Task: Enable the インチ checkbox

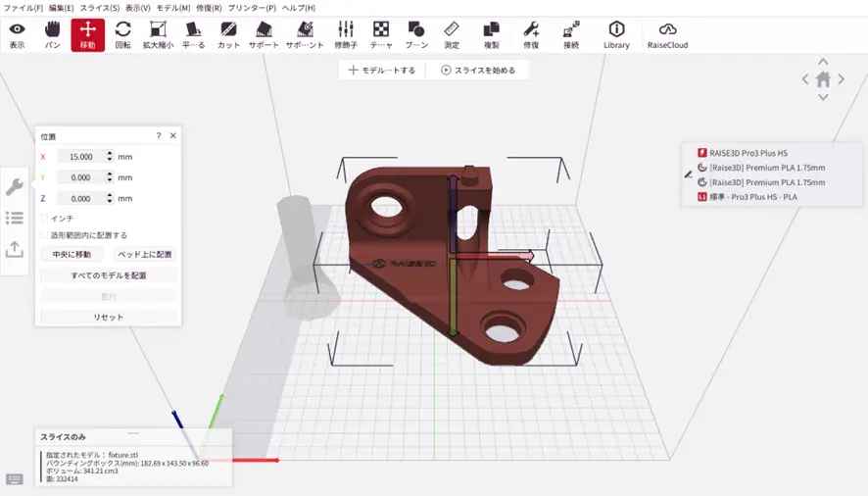Action: [x=45, y=219]
